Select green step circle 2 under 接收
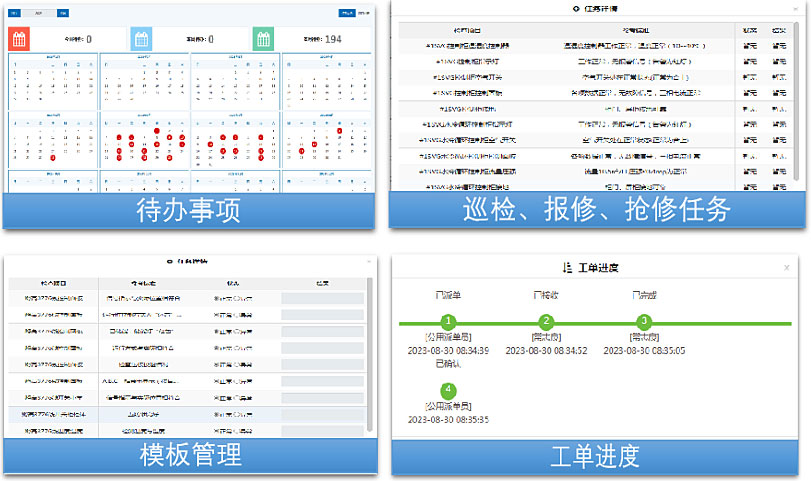 click(546, 321)
